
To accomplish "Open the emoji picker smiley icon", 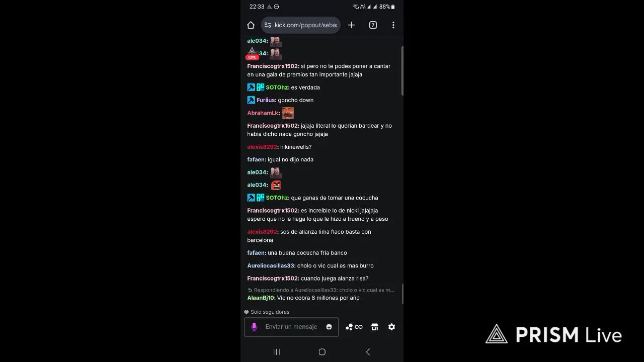I will coord(329,327).
